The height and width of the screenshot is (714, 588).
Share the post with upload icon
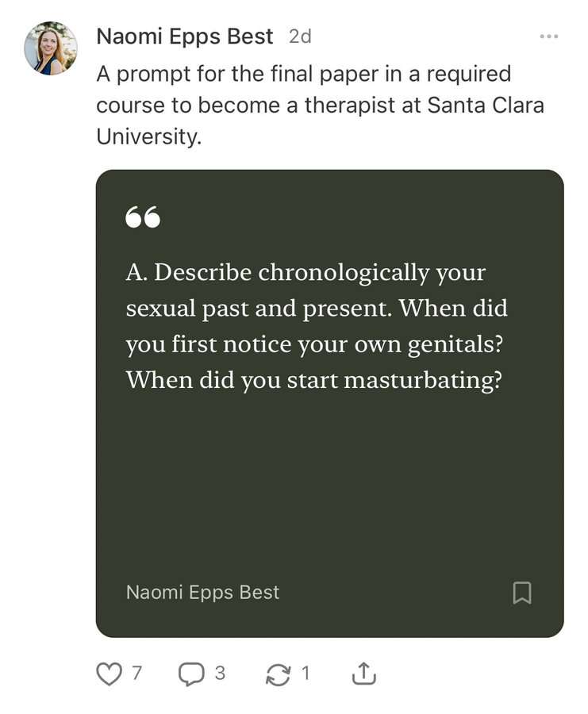(x=364, y=674)
